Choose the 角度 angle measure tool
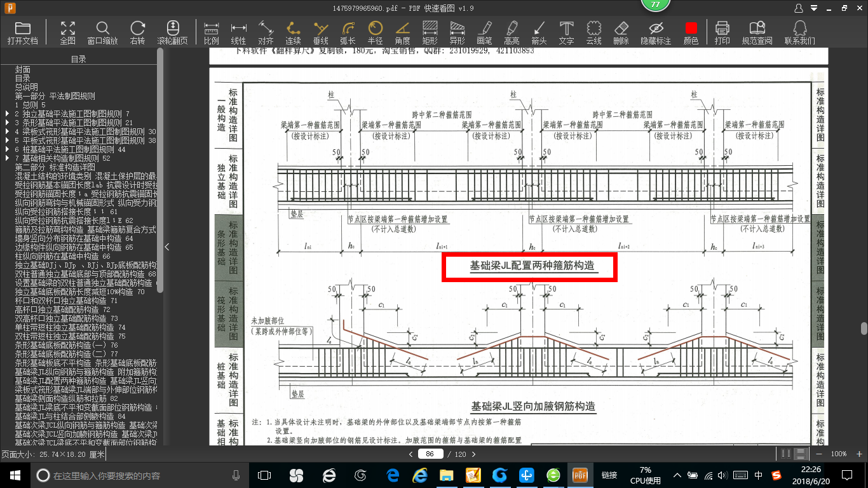This screenshot has height=488, width=868. (402, 29)
